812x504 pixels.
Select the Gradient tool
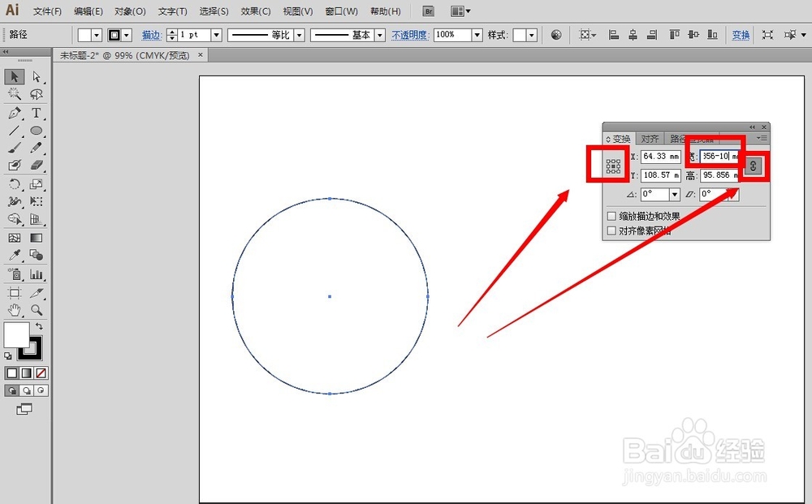37,238
